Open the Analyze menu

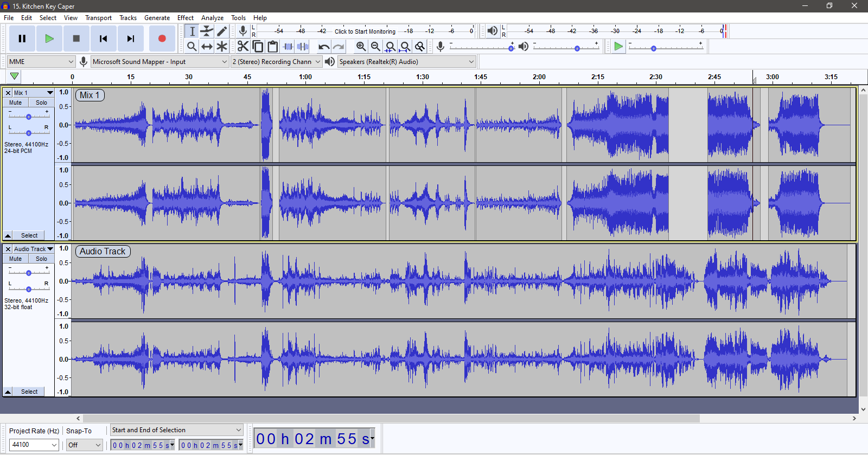pyautogui.click(x=212, y=18)
